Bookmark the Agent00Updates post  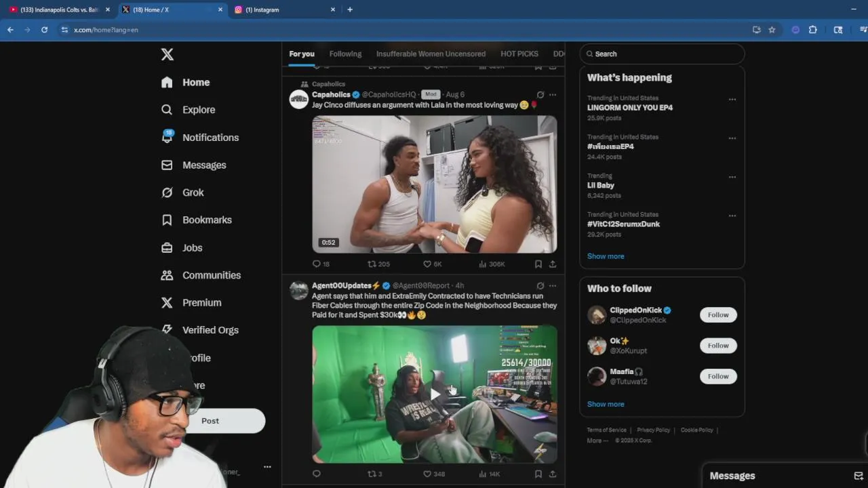538,474
